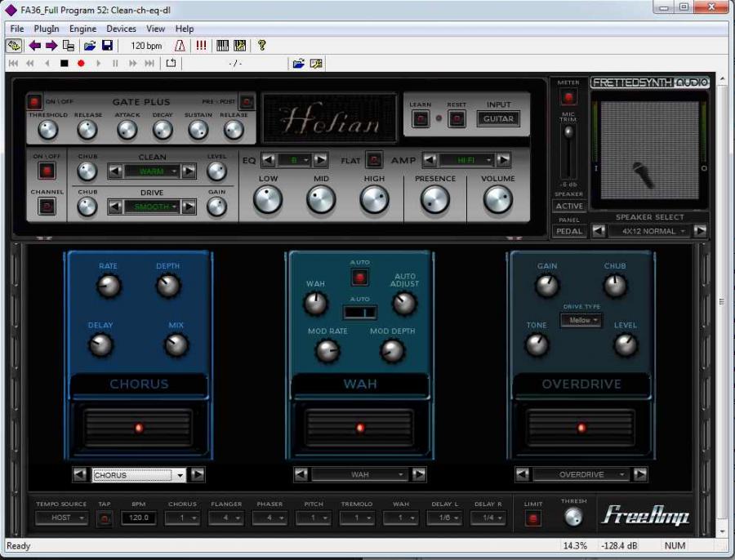
Task: Open the Help menu
Action: [x=185, y=29]
